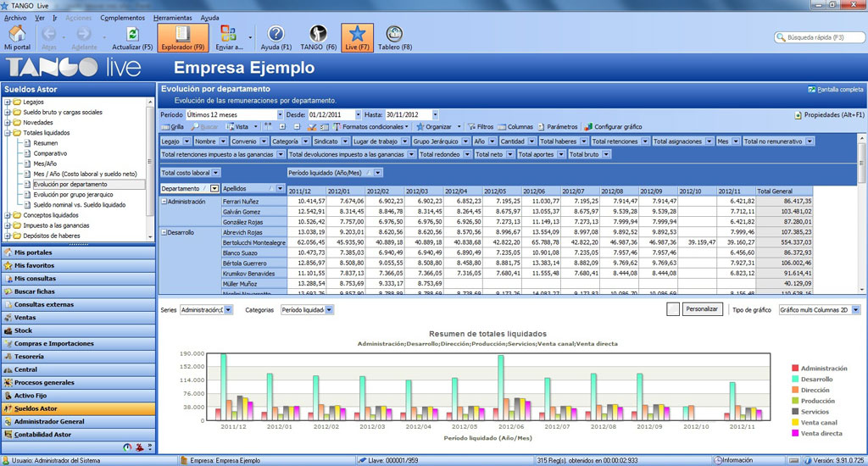Open Sueldos Astor sidebar module

(79, 408)
